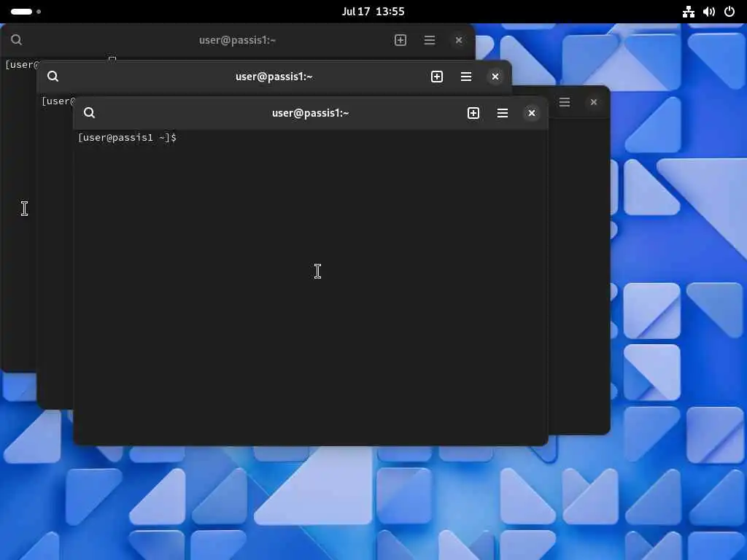Add a new tab in the second terminal
The height and width of the screenshot is (560, 747).
pyautogui.click(x=437, y=77)
